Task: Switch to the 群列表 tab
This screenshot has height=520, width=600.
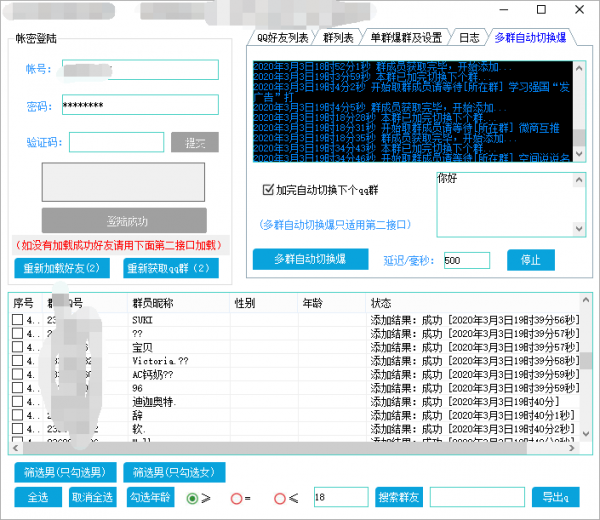Action: 338,37
